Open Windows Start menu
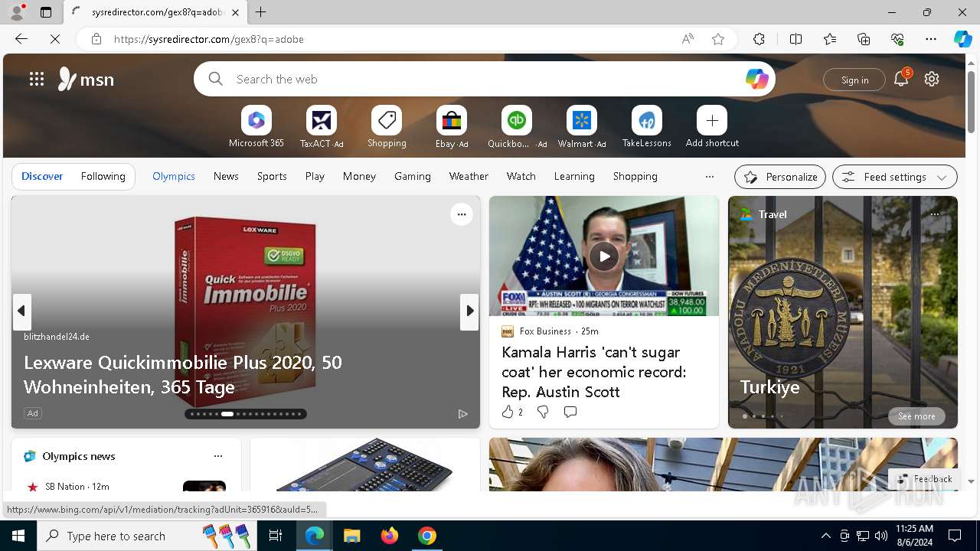This screenshot has width=980, height=551. 18,536
